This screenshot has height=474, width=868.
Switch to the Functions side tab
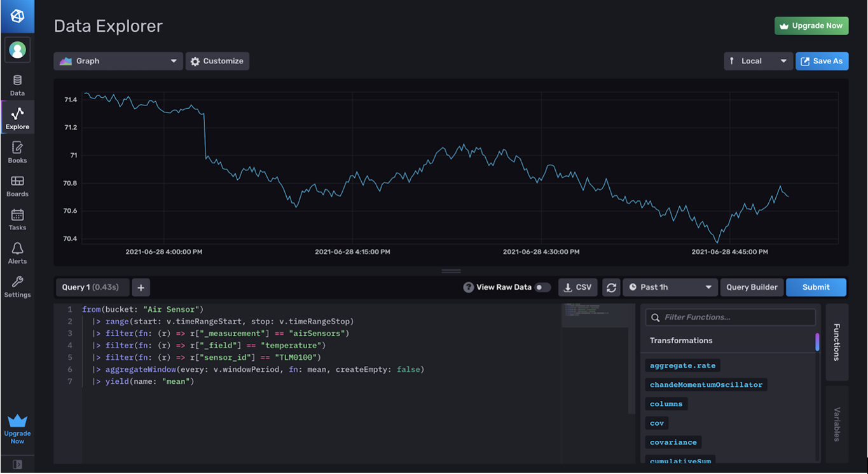[837, 342]
